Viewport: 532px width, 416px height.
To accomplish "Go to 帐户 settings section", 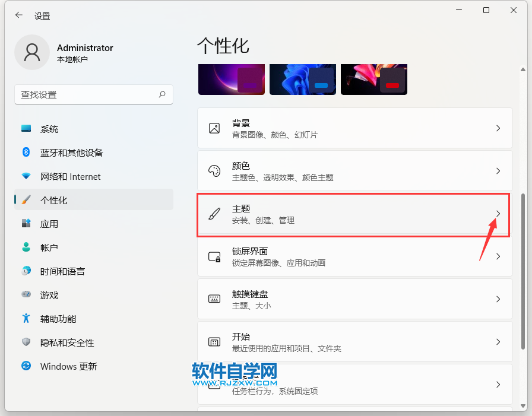I will [x=49, y=248].
